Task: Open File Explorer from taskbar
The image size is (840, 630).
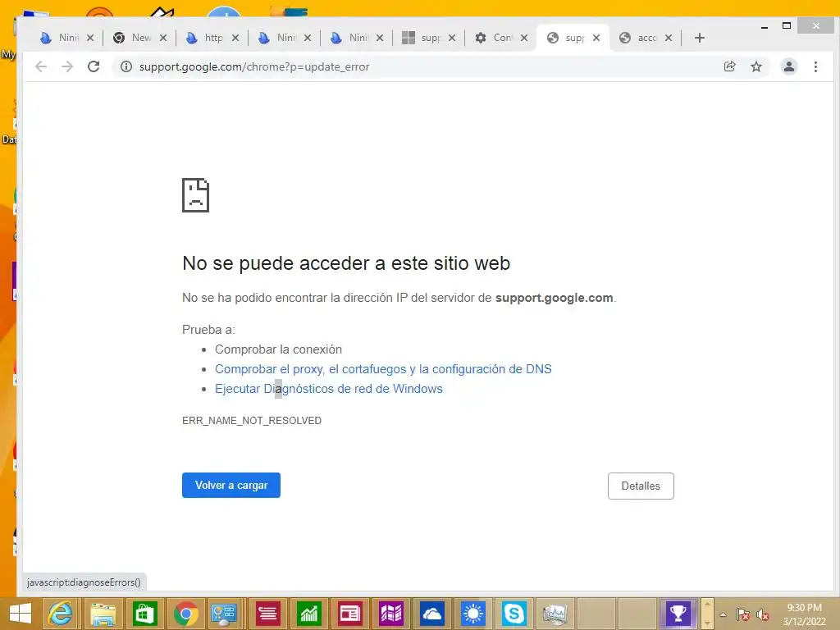Action: 103,614
